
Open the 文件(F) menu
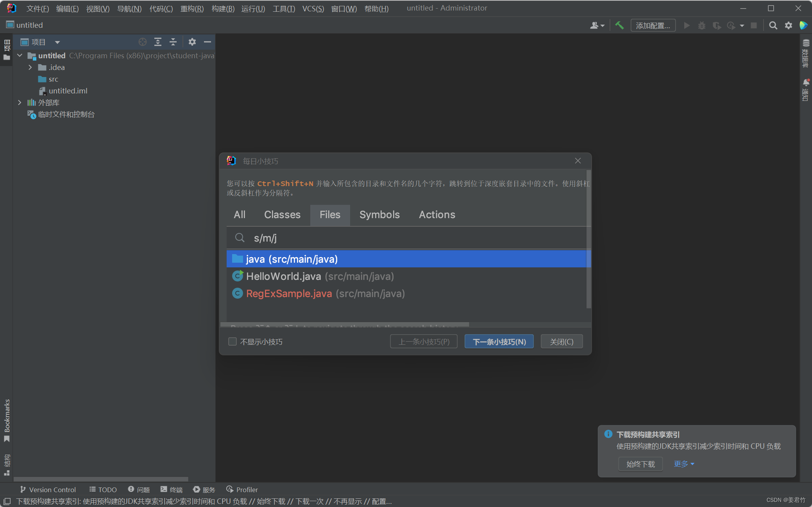(x=38, y=8)
